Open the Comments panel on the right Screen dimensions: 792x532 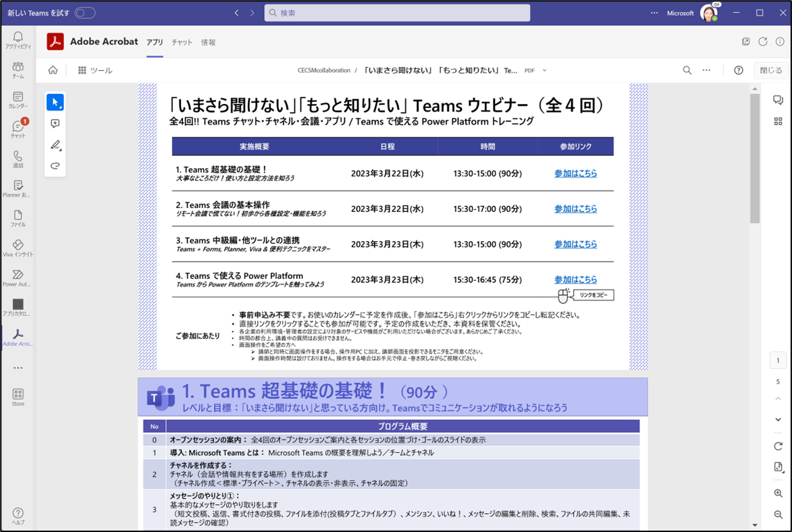(x=777, y=99)
